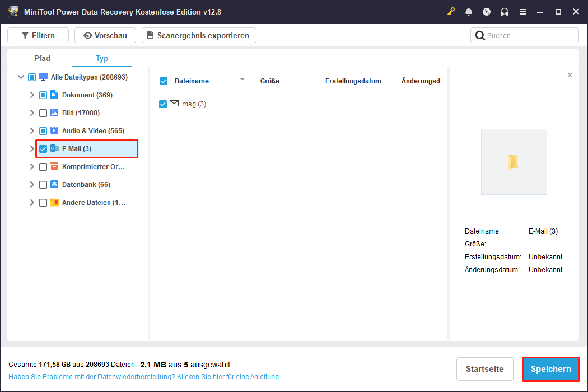The width and height of the screenshot is (588, 392).
Task: Check the Komprimierter Ordner checkbox
Action: 43,166
